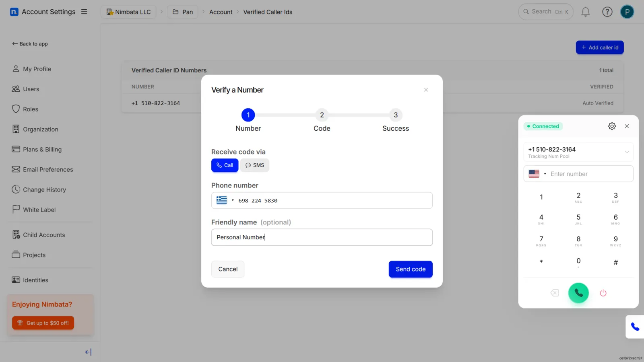Collapse the sidebar using arrow icon
The height and width of the screenshot is (362, 644).
coord(88,352)
